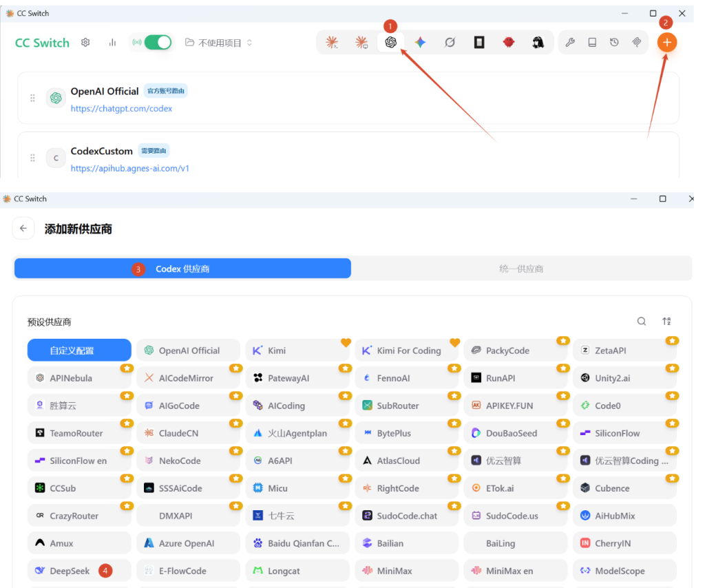Select the second Claude variant app icon
705x588 pixels.
361,42
